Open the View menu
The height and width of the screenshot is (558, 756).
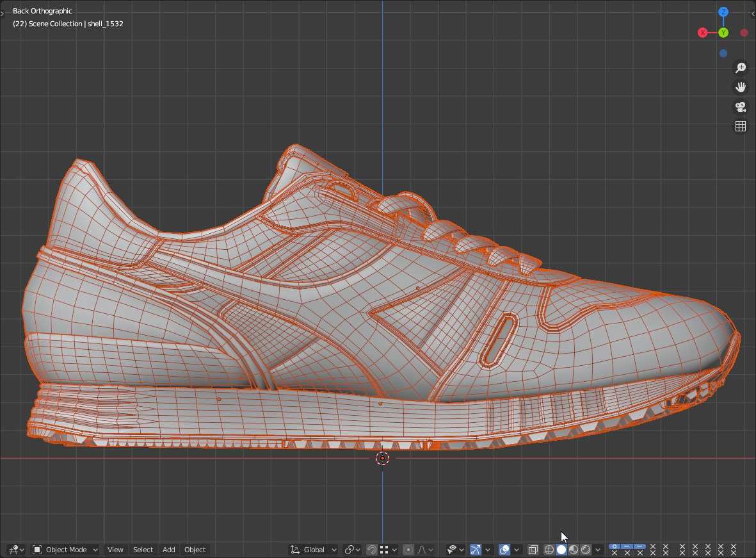115,550
